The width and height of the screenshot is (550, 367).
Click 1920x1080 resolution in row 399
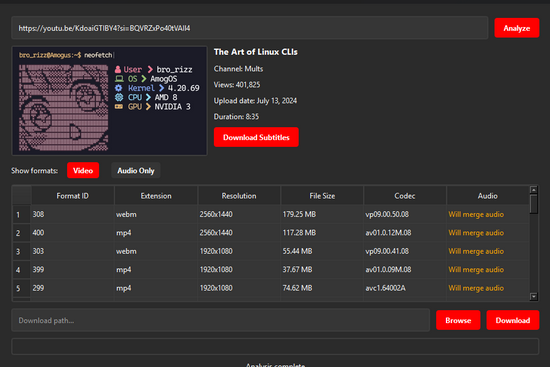tap(239, 269)
